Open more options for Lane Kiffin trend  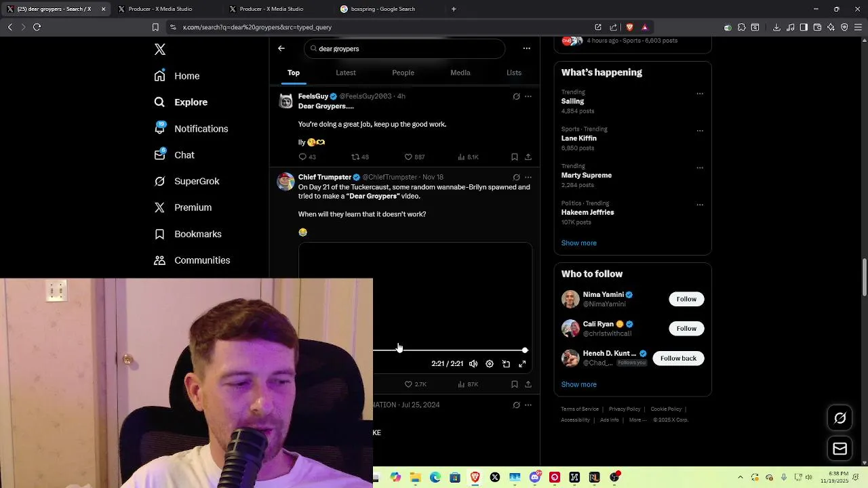pyautogui.click(x=700, y=131)
